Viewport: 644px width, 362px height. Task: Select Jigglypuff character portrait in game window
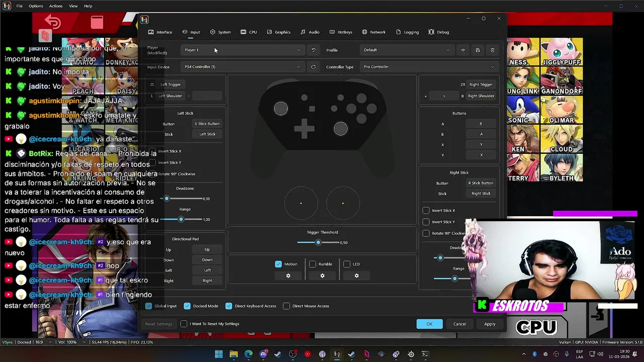click(x=561, y=52)
